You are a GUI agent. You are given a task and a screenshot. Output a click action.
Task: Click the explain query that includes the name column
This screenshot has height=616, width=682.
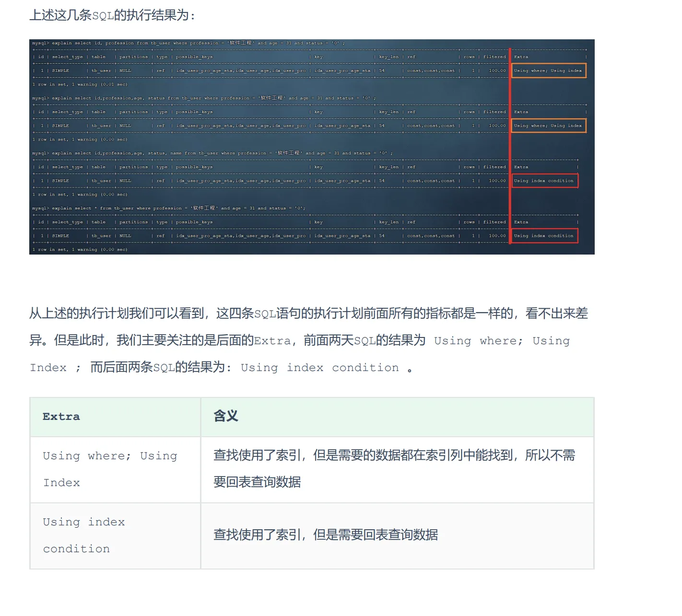212,153
